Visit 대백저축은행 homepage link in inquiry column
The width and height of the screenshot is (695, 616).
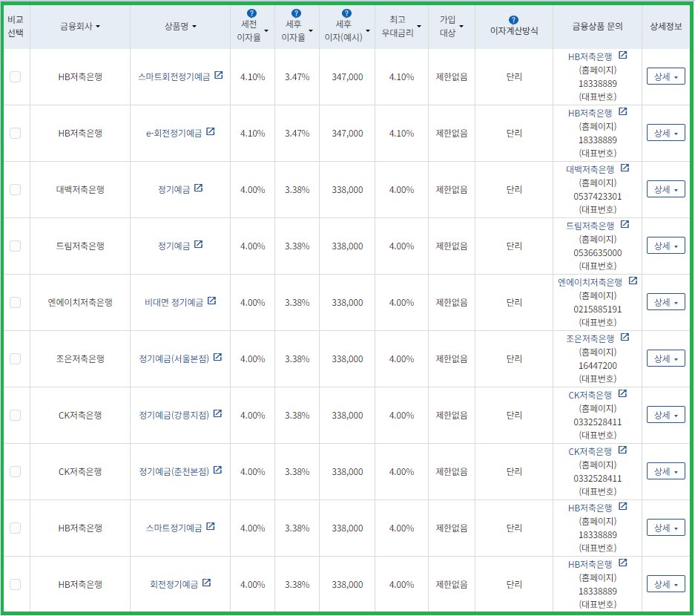(590, 169)
